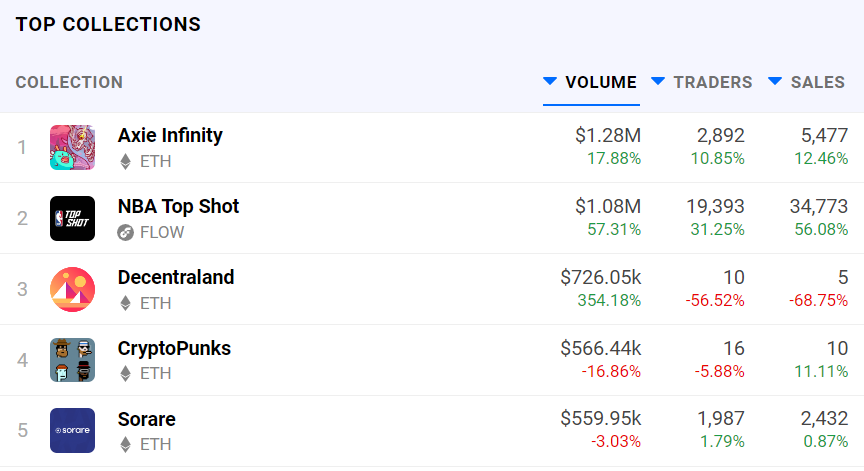Image resolution: width=864 pixels, height=471 pixels.
Task: Click the Axie Infinity collection logo
Action: pyautogui.click(x=72, y=147)
